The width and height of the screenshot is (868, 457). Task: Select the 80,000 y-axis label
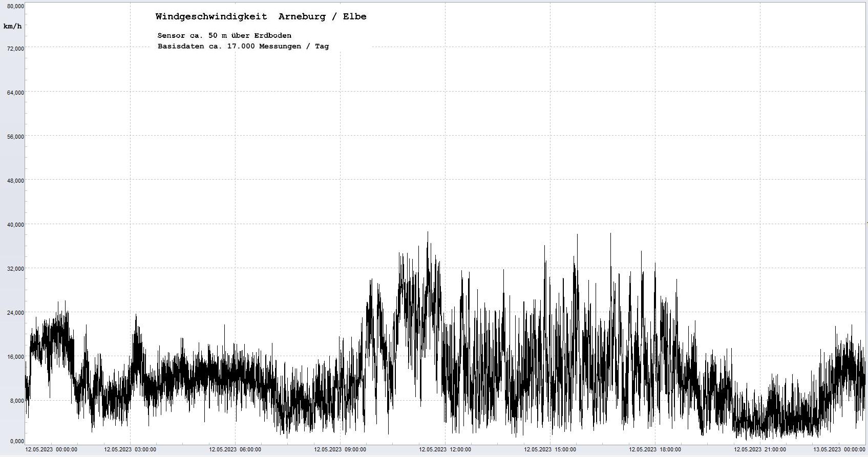15,6
